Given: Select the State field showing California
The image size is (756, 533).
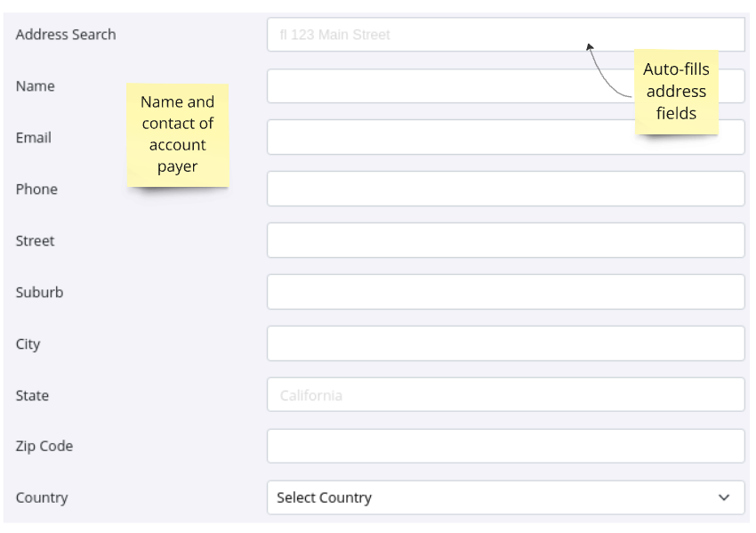Looking at the screenshot, I should point(505,395).
